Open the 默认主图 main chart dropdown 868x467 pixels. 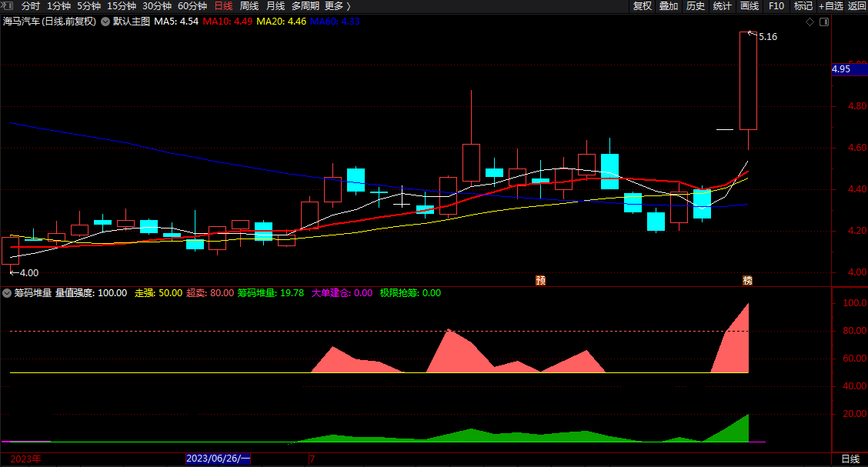(105, 22)
